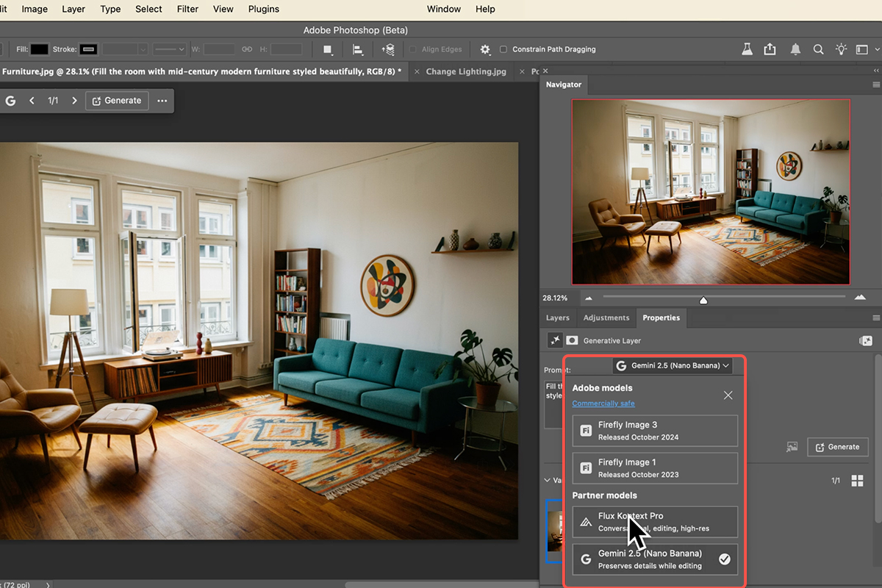Screen dimensions: 882x588
Task: Open notifications bell icon
Action: [x=795, y=49]
